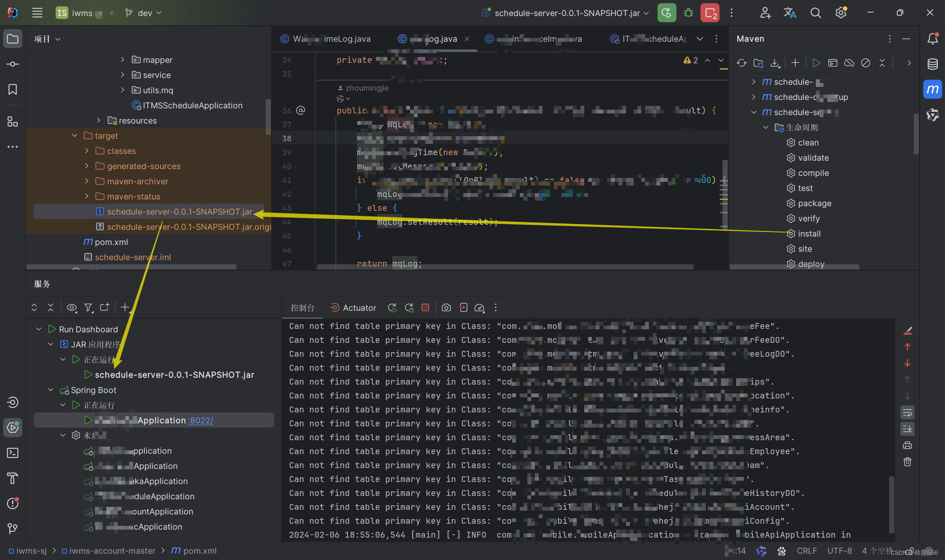Screen dimensions: 945x560
Task: Open the main hamburger menu
Action: (37, 13)
